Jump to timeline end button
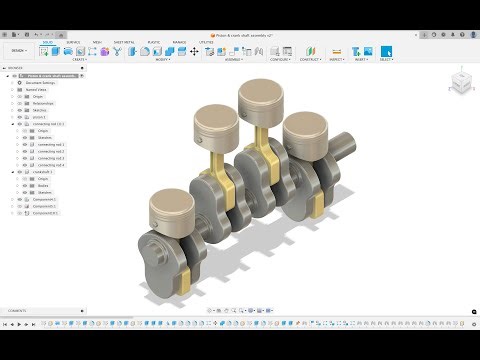The height and width of the screenshot is (360, 480). click(x=33, y=324)
